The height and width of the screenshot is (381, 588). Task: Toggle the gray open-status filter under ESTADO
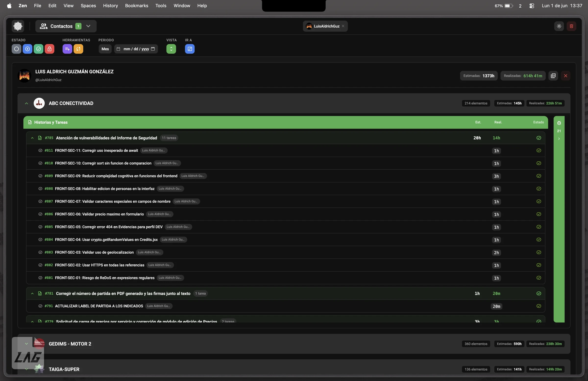click(16, 49)
